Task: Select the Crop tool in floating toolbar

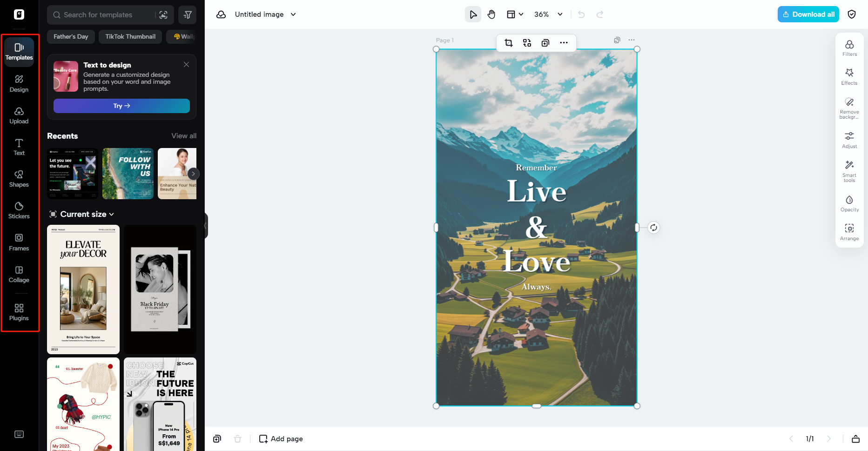Action: tap(509, 43)
